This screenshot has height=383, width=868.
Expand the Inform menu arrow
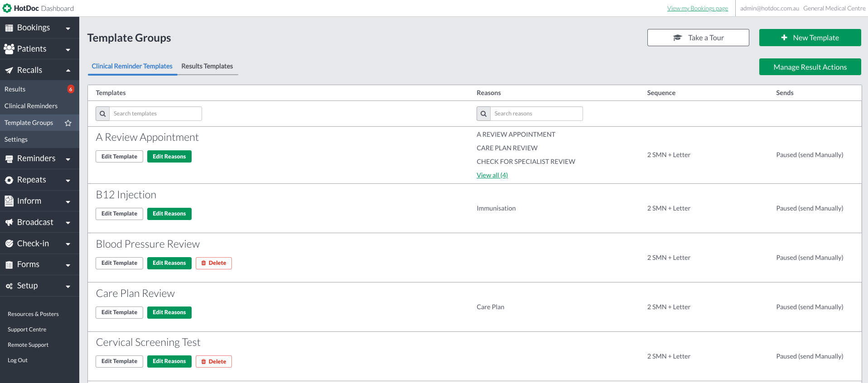68,202
